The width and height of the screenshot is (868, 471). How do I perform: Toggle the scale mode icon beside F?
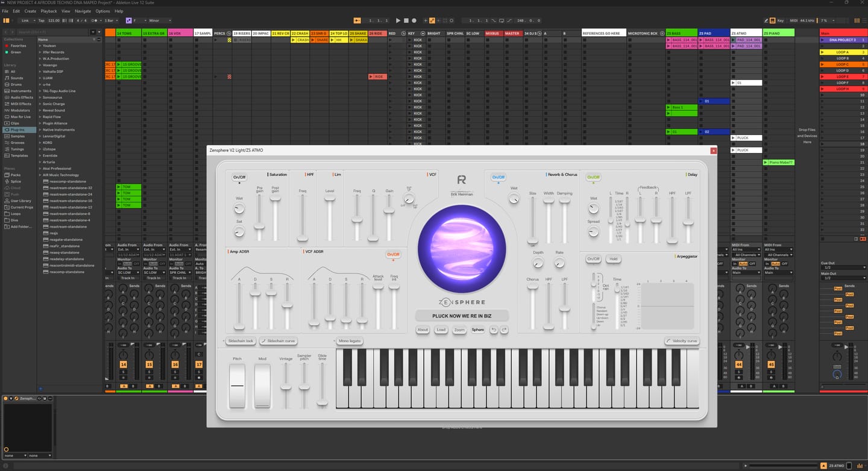(128, 20)
